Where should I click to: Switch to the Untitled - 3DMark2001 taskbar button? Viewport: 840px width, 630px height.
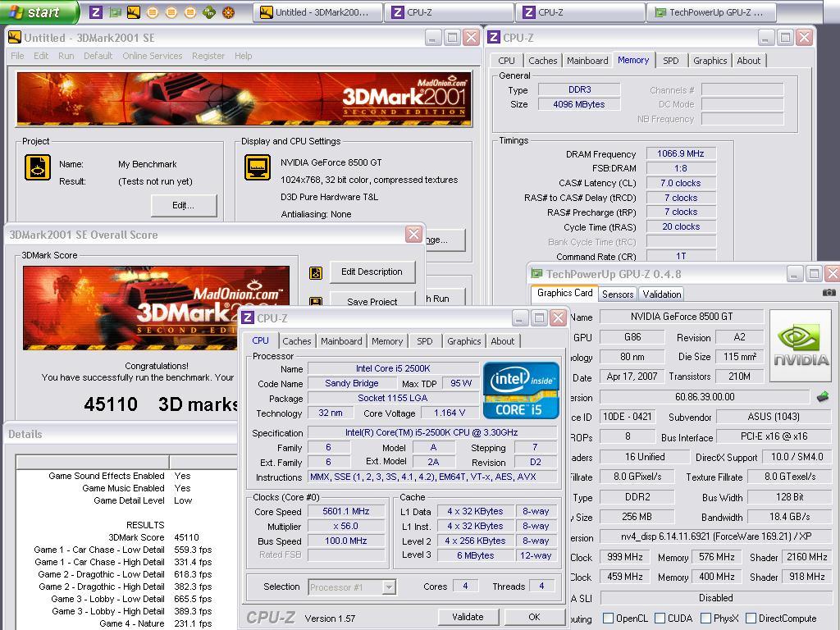point(317,12)
